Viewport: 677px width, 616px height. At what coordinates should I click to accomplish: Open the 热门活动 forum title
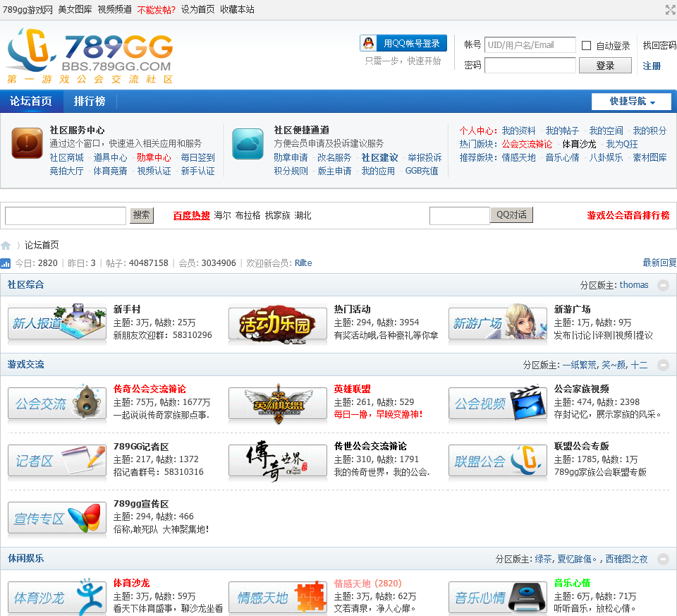pyautogui.click(x=352, y=309)
